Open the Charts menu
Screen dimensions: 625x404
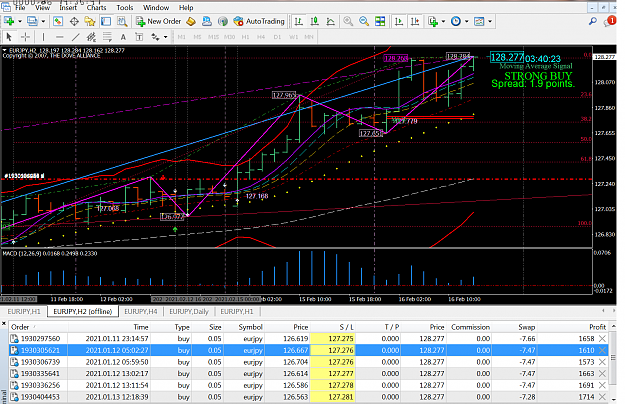(x=96, y=7)
